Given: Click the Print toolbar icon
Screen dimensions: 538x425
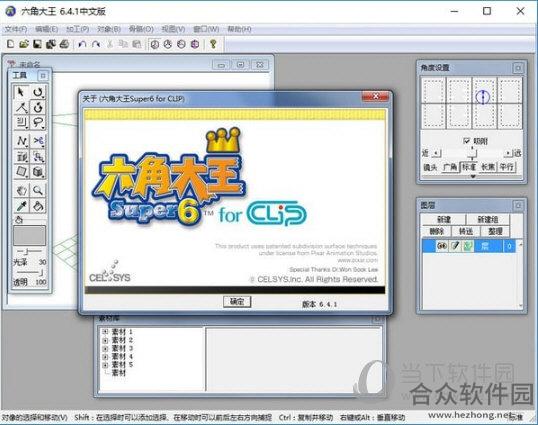Looking at the screenshot, I should point(65,44).
